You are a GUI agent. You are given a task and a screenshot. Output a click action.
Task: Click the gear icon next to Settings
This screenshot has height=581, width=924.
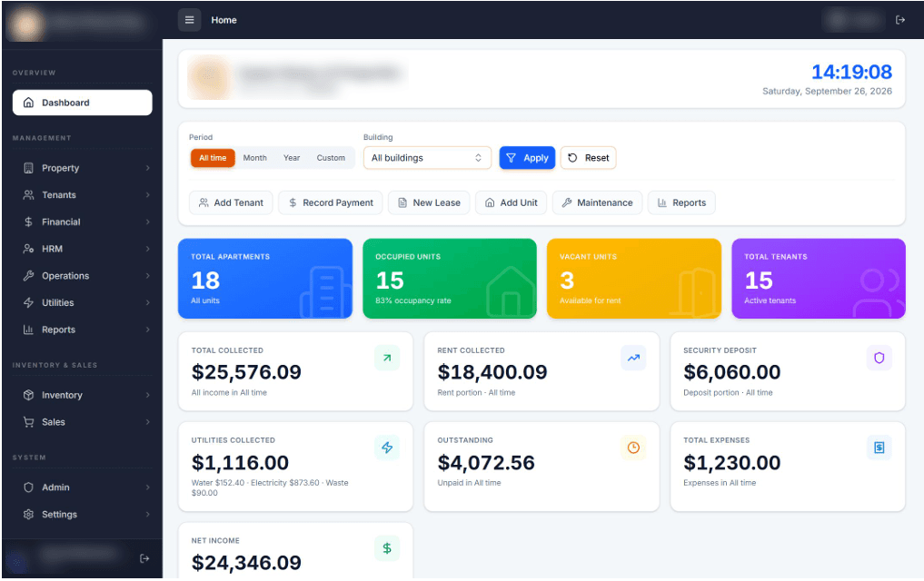[28, 515]
